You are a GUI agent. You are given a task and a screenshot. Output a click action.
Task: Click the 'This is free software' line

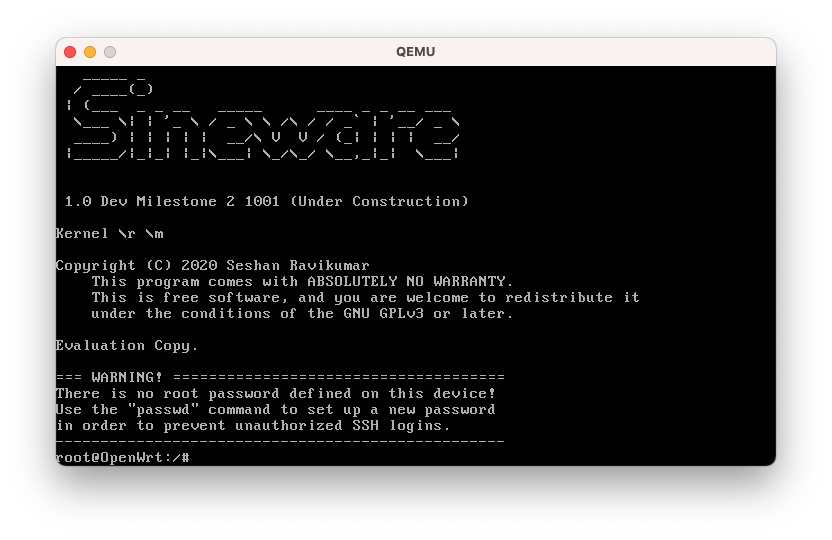pyautogui.click(x=365, y=298)
